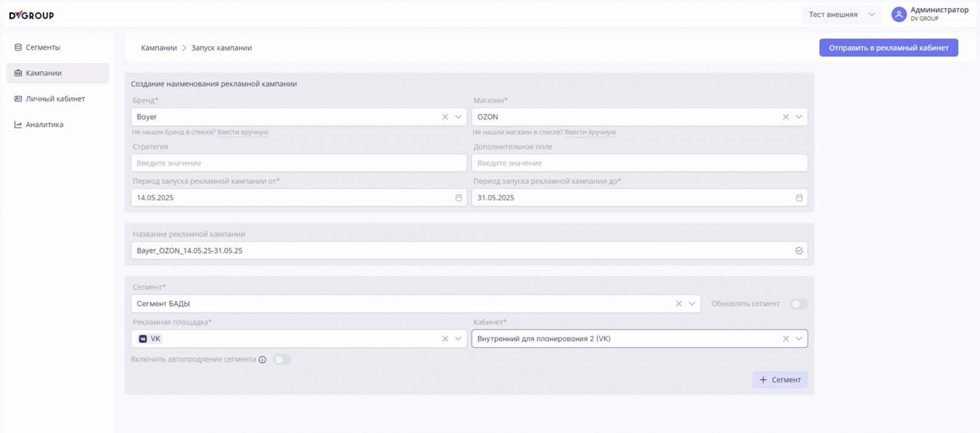Click the Аналитика chart icon

coord(18,124)
